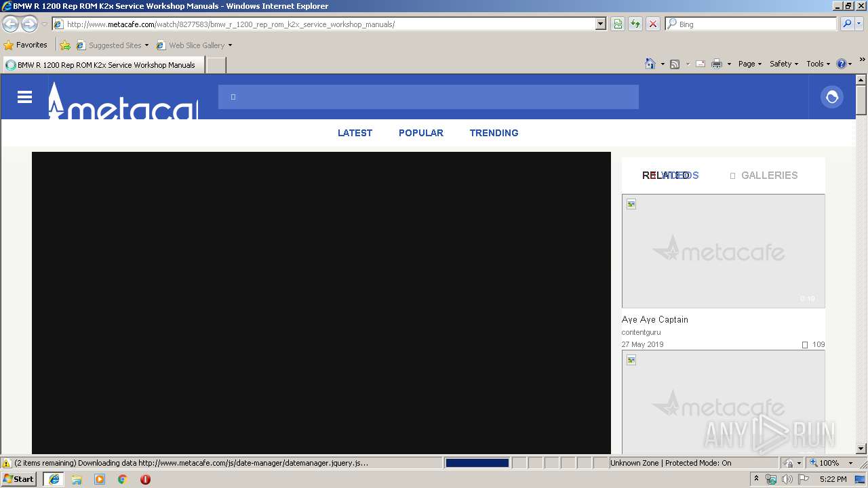This screenshot has height=488, width=868.
Task: Click the RSS Feeds toolbar icon
Action: tap(675, 64)
